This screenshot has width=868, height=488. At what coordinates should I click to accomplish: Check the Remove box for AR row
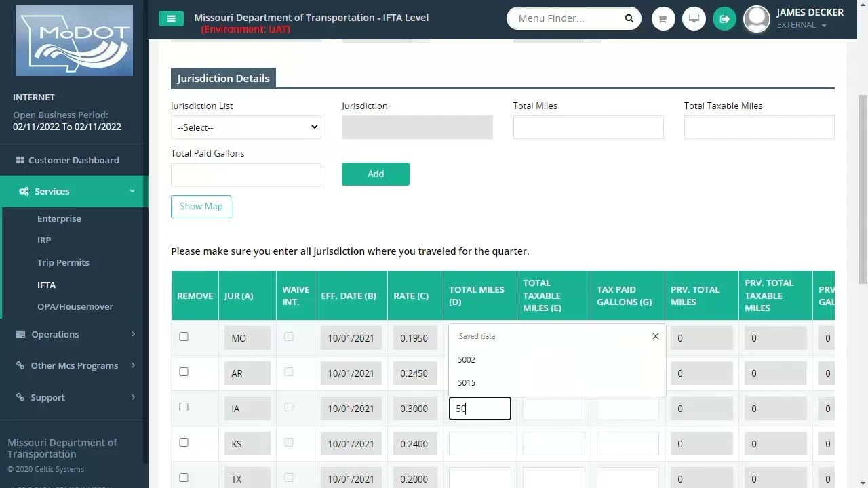tap(184, 372)
